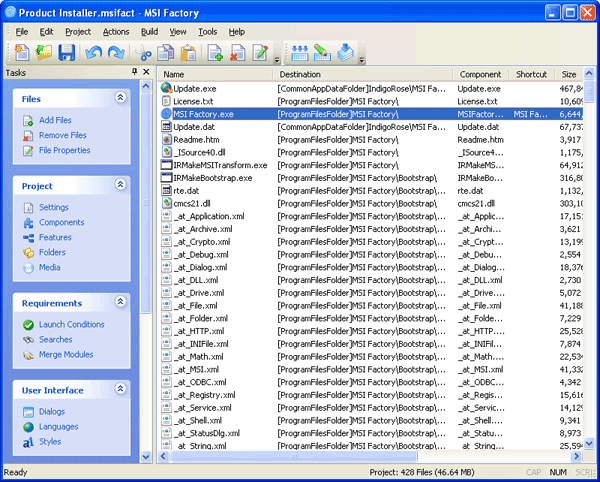Viewport: 600px width, 482px height.
Task: Click the Tasks pane scroll down arrow
Action: 146,456
